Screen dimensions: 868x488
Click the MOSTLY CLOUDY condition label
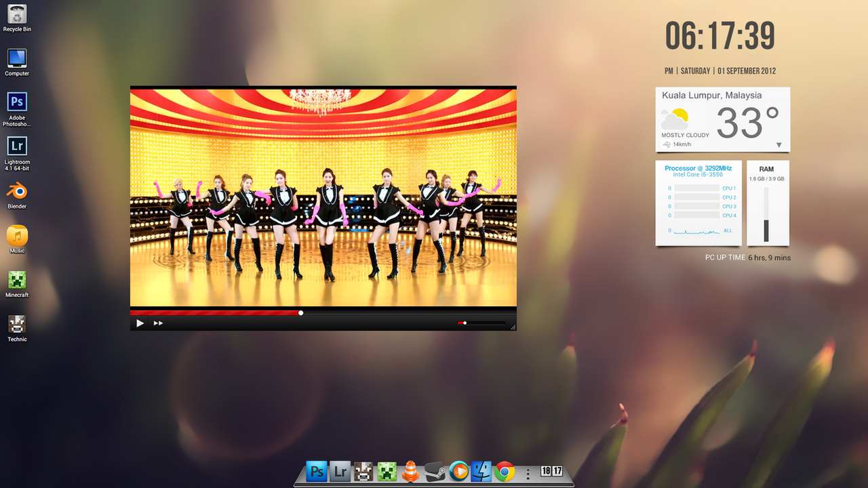(x=686, y=135)
